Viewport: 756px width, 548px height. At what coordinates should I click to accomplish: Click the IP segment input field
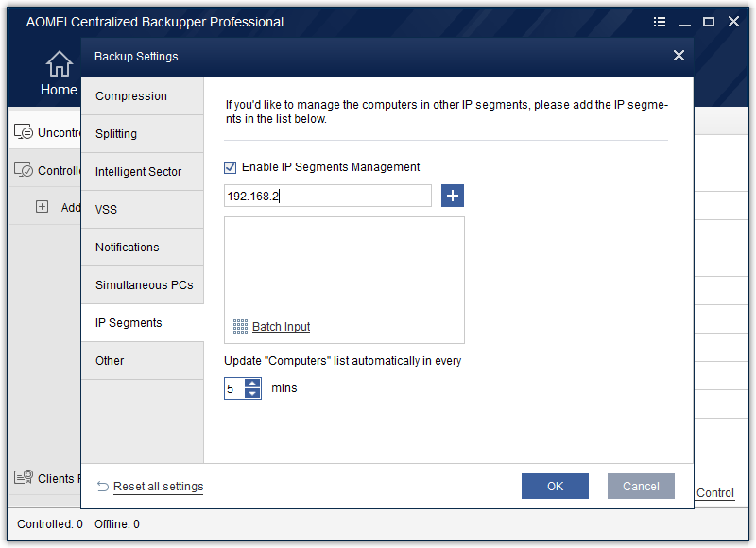(x=327, y=196)
